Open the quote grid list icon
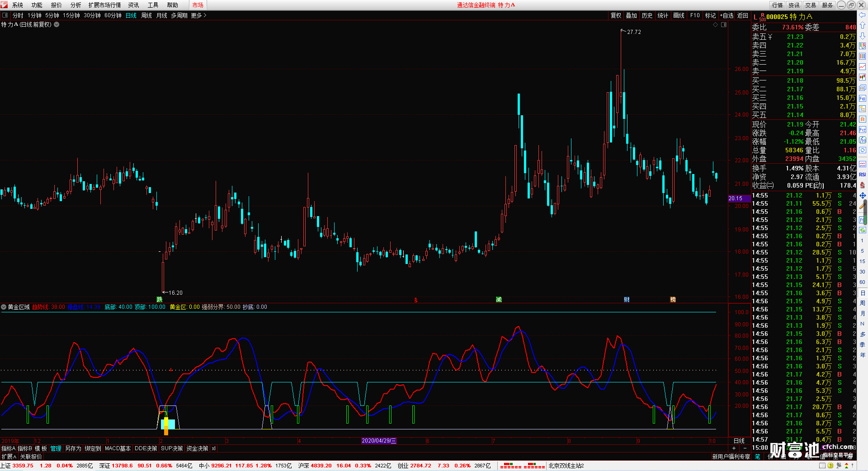Screen dimensions: 868x471 [x=863, y=57]
